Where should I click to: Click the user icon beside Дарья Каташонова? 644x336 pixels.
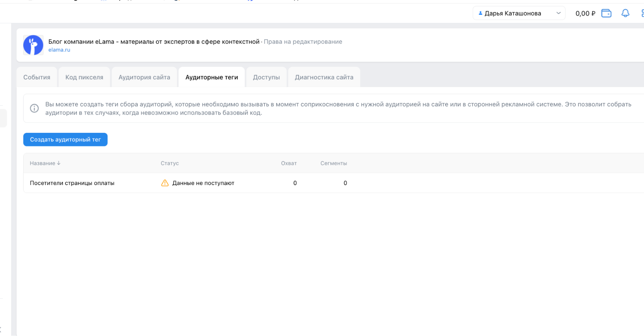(480, 13)
